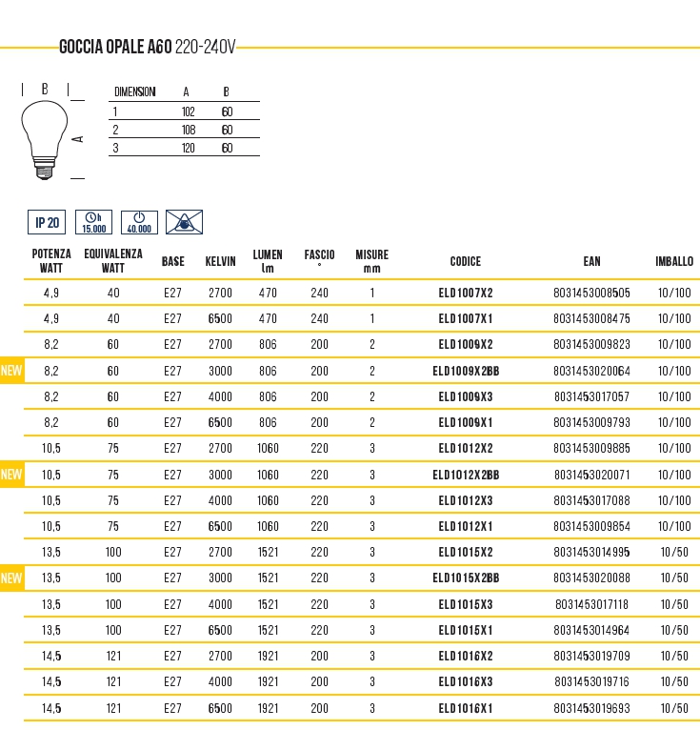This screenshot has width=700, height=730.
Task: Click the CODICE column header
Action: (466, 261)
